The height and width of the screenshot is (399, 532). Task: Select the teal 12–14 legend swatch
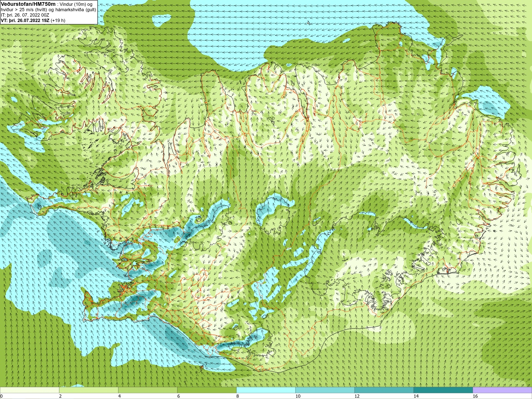[x=384, y=390]
